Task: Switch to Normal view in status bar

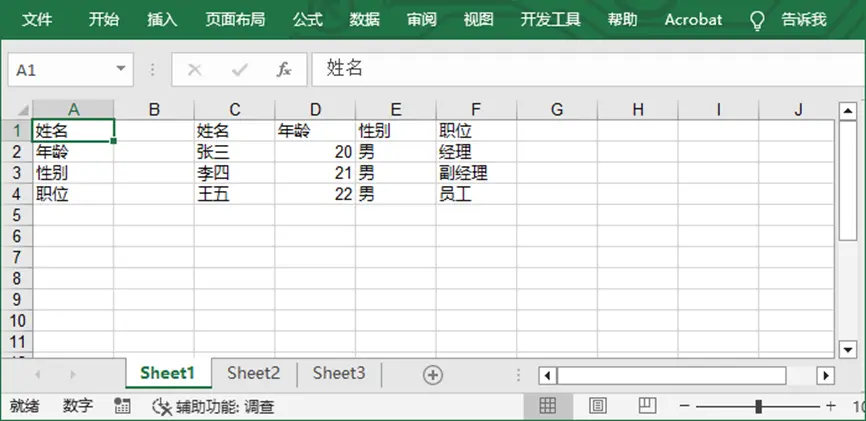Action: pos(548,406)
